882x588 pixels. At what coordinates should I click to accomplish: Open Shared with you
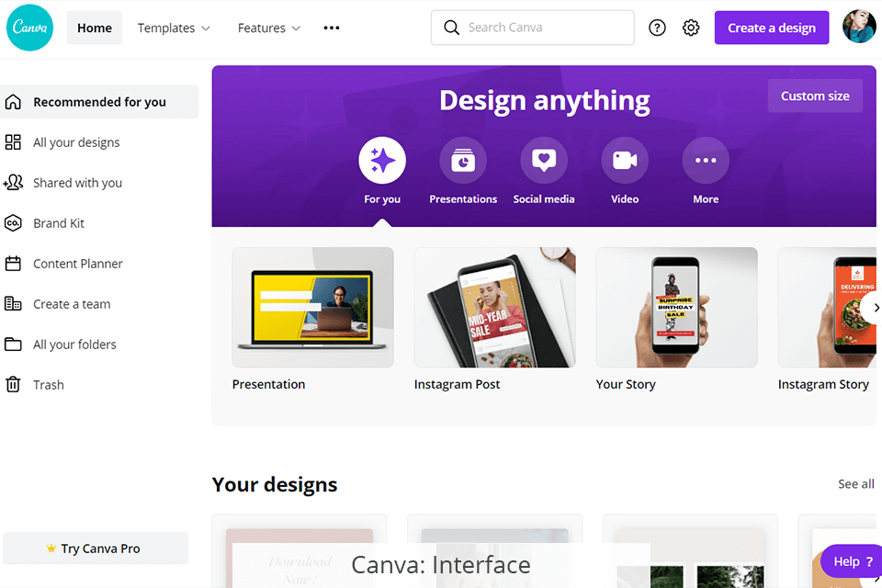[x=77, y=183]
